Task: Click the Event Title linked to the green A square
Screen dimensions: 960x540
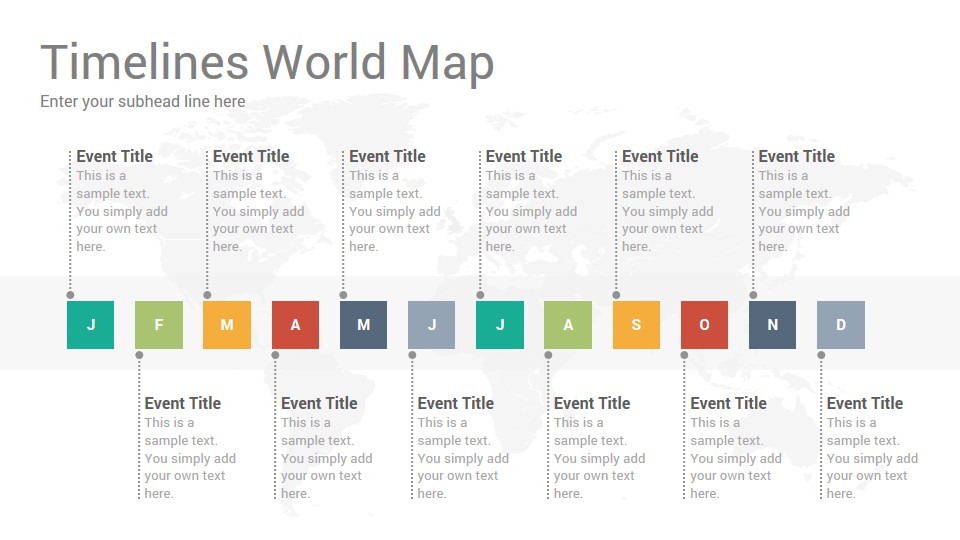Action: coord(592,403)
